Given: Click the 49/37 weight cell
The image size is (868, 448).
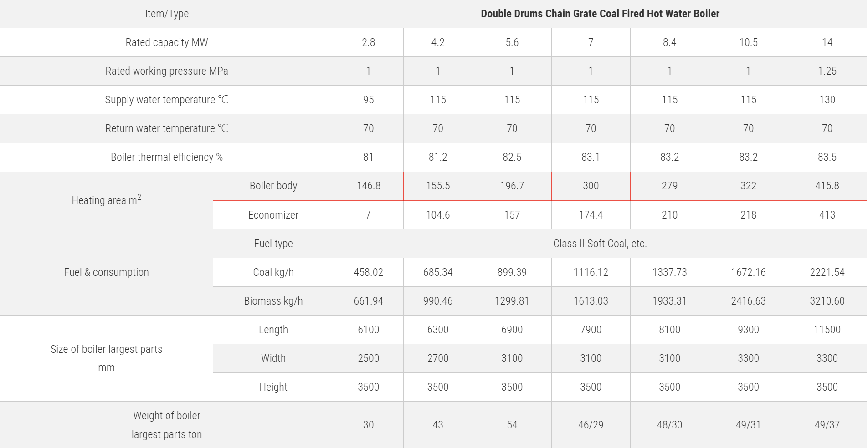Looking at the screenshot, I should 827,425.
